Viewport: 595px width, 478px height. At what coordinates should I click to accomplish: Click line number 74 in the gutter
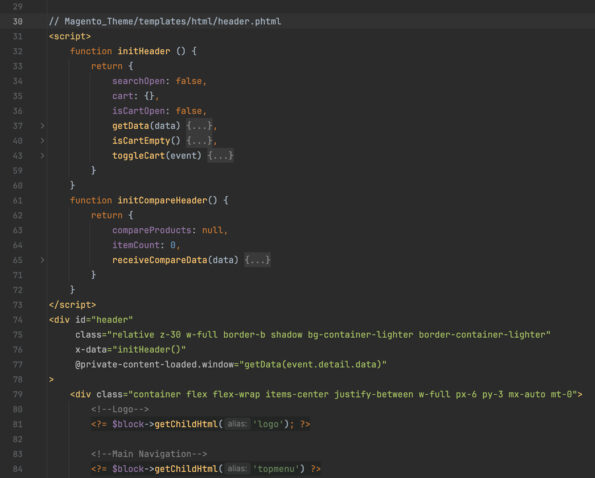tap(17, 320)
